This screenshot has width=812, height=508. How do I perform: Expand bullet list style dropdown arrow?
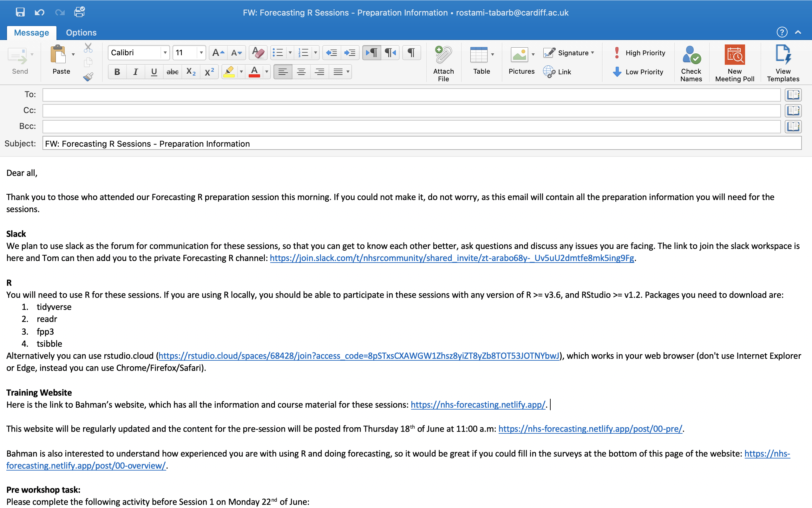tap(290, 53)
